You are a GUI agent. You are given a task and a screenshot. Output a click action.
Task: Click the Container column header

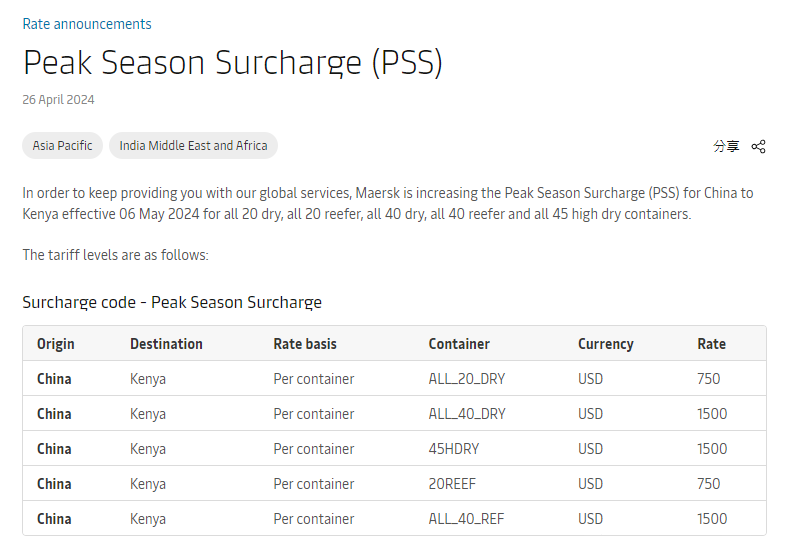[x=459, y=344]
